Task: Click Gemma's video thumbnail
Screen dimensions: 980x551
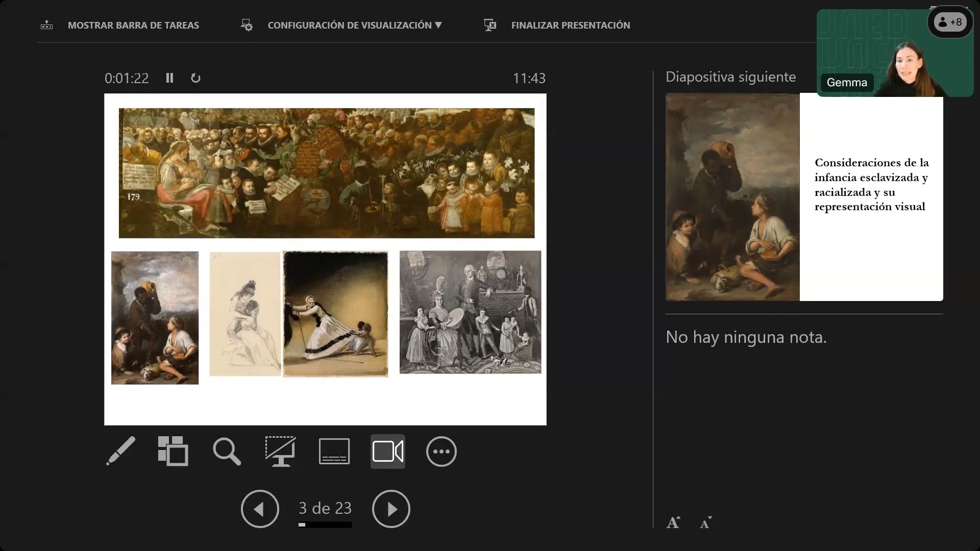Action: (x=895, y=53)
